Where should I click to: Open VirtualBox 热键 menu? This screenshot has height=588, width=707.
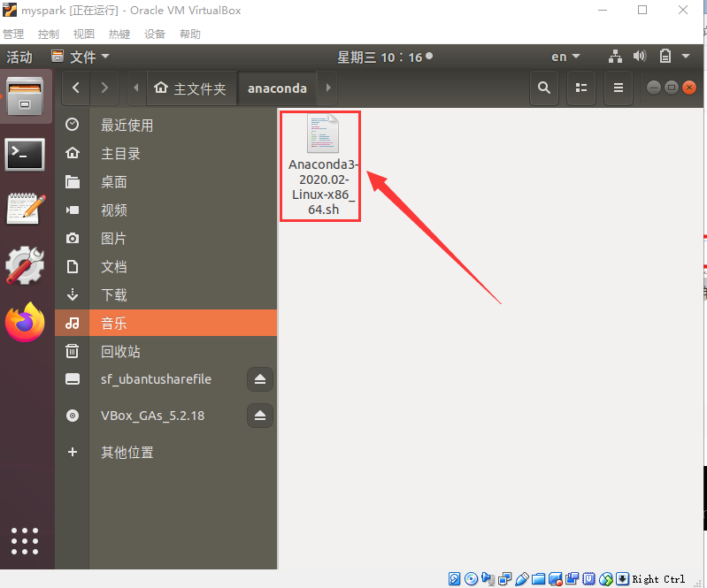click(119, 34)
